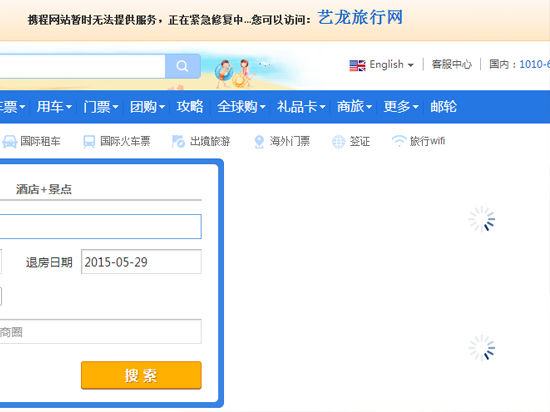Expand the 全球购 menu

(x=241, y=107)
